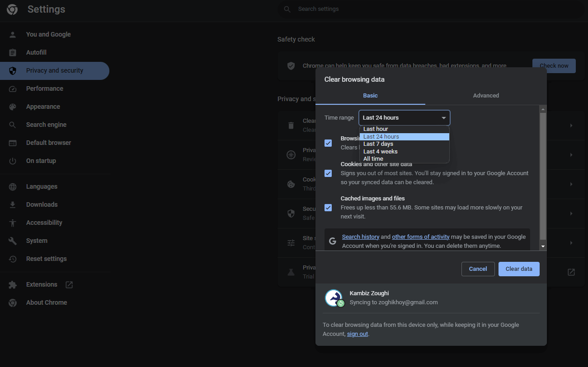The width and height of the screenshot is (588, 367).
Task: Switch to the Basic tab
Action: click(370, 96)
